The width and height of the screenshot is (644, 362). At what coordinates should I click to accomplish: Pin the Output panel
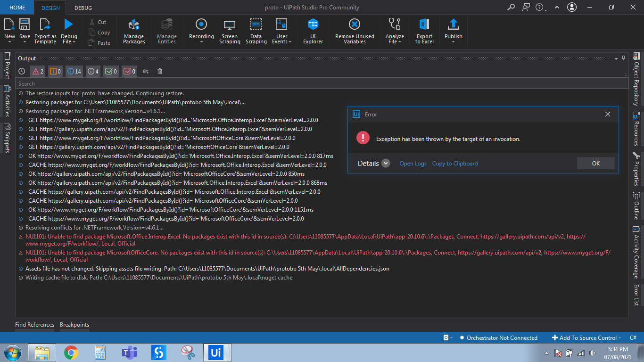point(623,58)
